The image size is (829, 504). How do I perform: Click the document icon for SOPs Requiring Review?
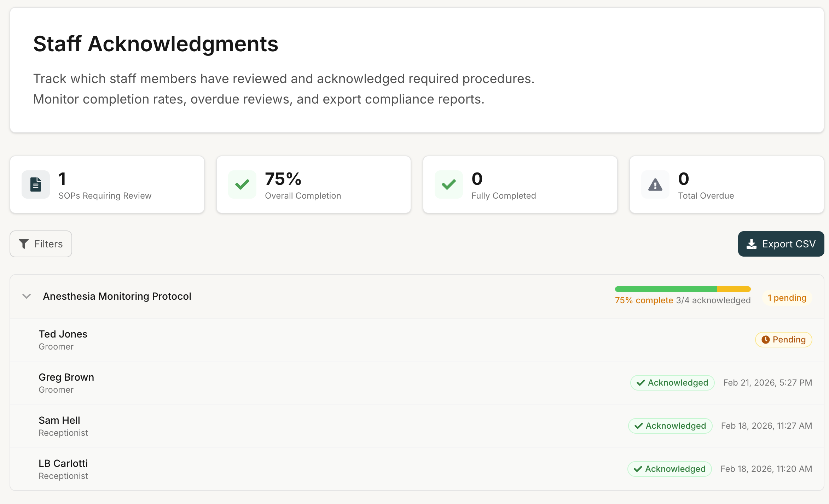[36, 184]
